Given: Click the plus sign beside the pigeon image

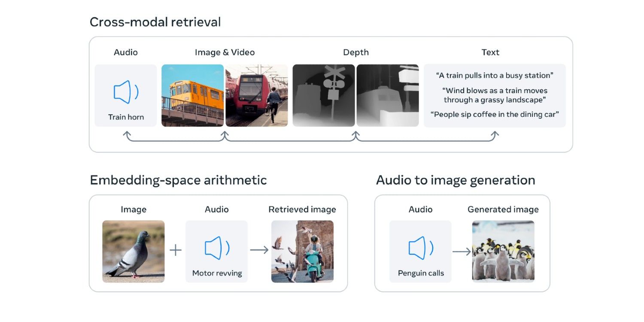Looking at the screenshot, I should pyautogui.click(x=175, y=250).
